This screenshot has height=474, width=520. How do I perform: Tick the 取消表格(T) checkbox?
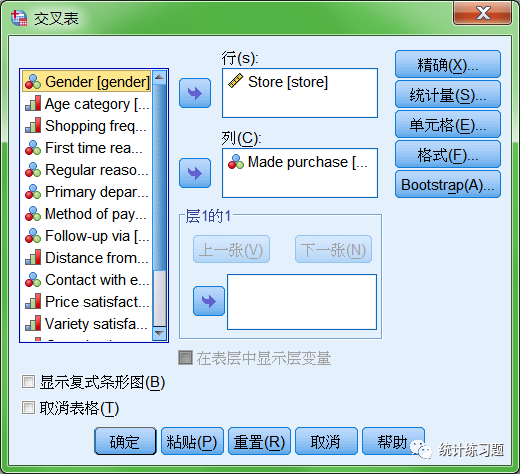[28, 407]
